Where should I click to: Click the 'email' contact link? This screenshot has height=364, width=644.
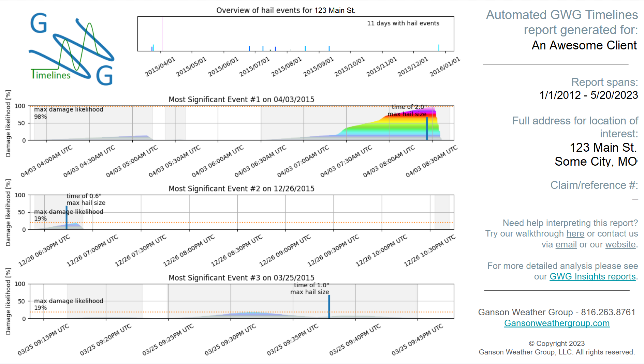tap(566, 245)
